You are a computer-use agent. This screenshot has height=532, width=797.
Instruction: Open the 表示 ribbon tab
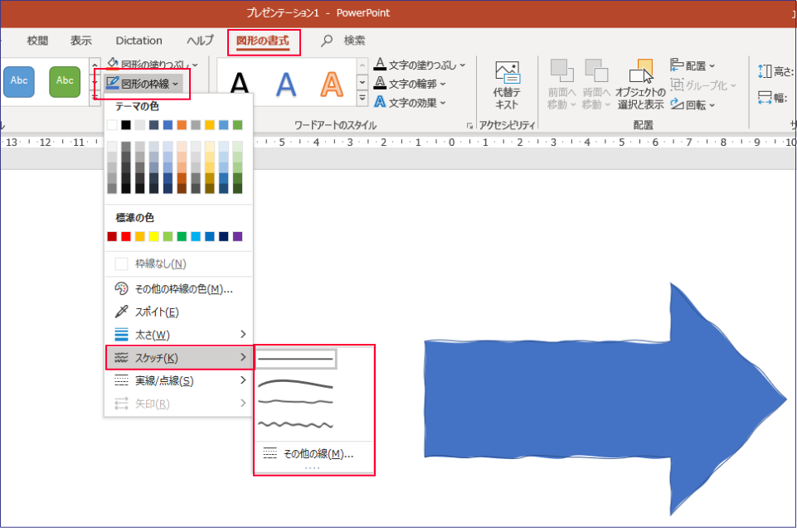[81, 41]
